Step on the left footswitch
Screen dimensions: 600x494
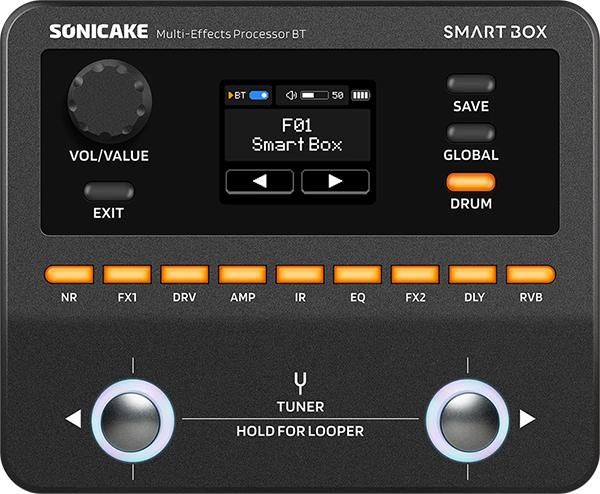(133, 421)
